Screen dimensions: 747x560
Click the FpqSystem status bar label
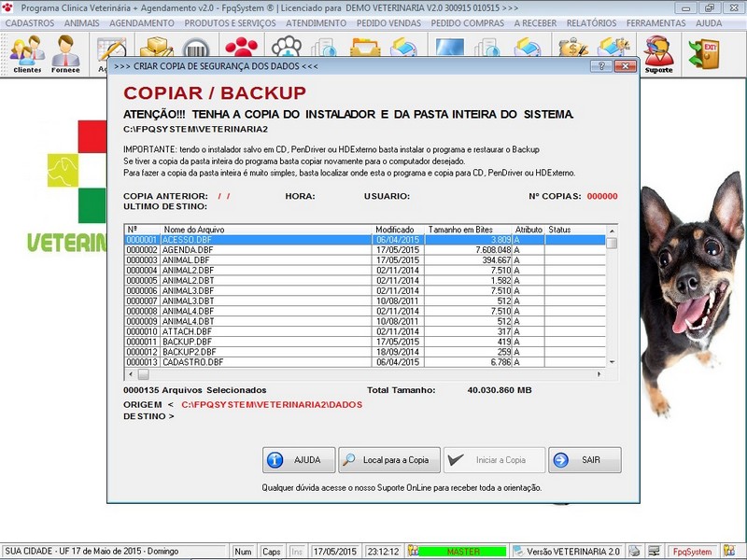(x=692, y=552)
